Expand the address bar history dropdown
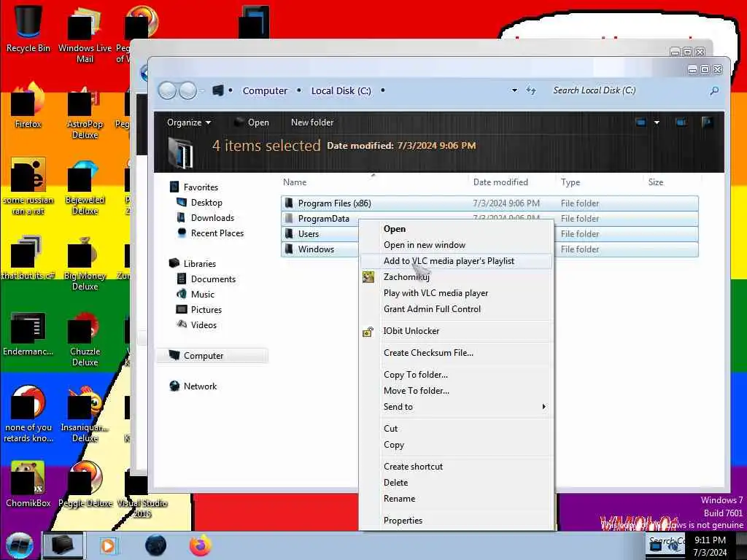This screenshot has width=747, height=560. pyautogui.click(x=514, y=90)
